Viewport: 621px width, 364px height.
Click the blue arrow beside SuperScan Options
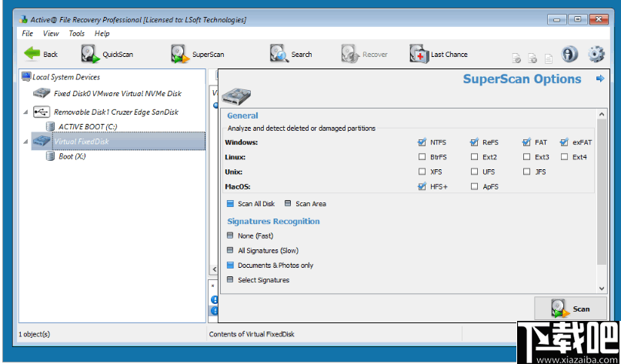[x=600, y=78]
